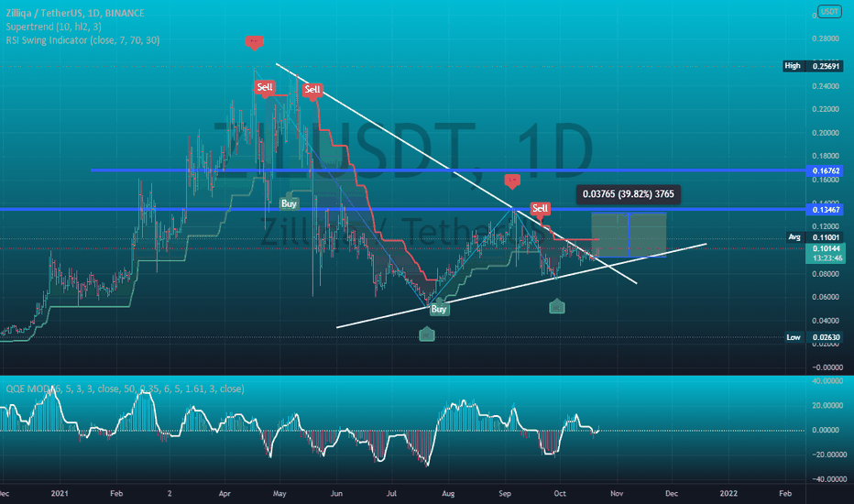
Task: Click the Sell signal label from late April
Action: pyautogui.click(x=265, y=87)
